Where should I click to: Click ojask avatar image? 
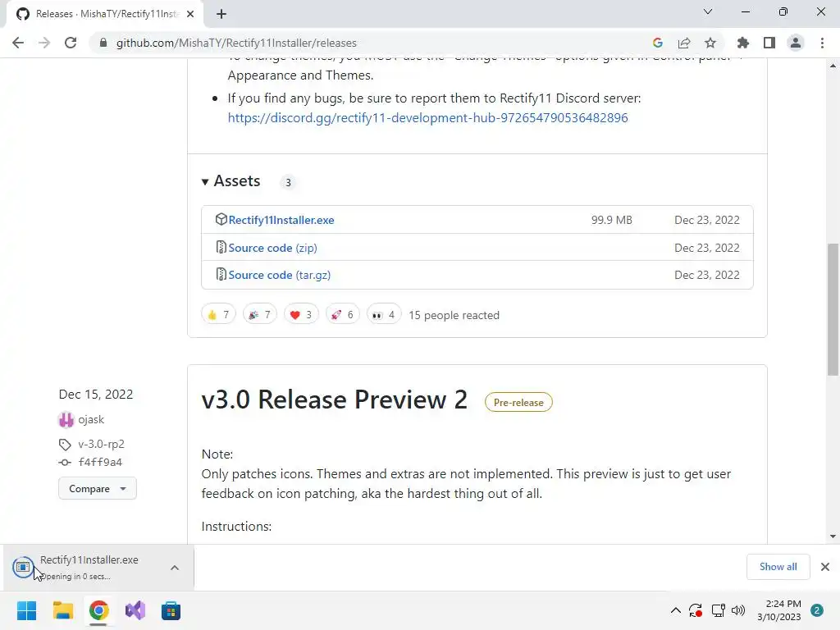click(x=66, y=420)
